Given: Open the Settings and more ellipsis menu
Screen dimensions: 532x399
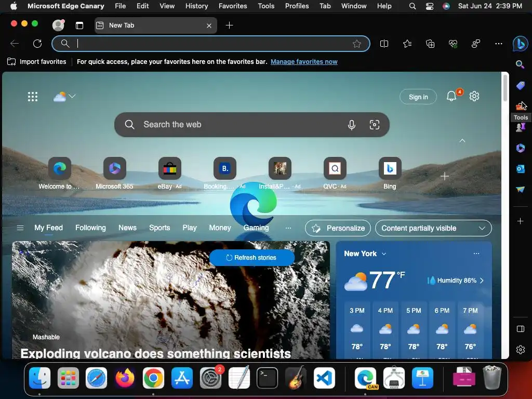Looking at the screenshot, I should tap(498, 44).
